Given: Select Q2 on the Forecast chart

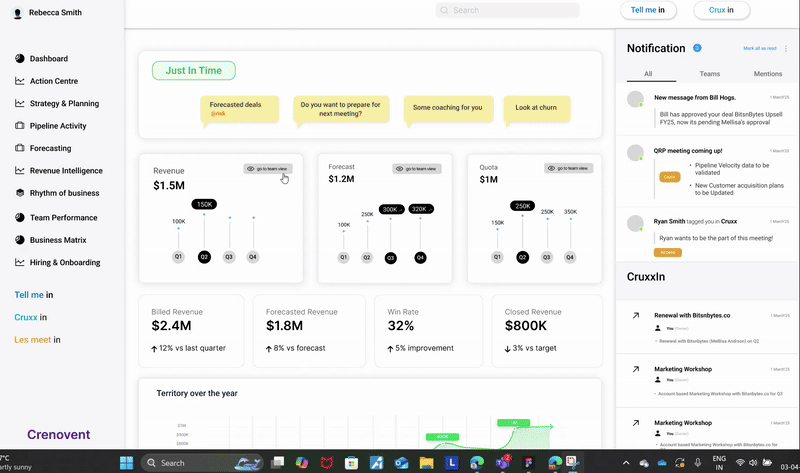Looking at the screenshot, I should (367, 258).
